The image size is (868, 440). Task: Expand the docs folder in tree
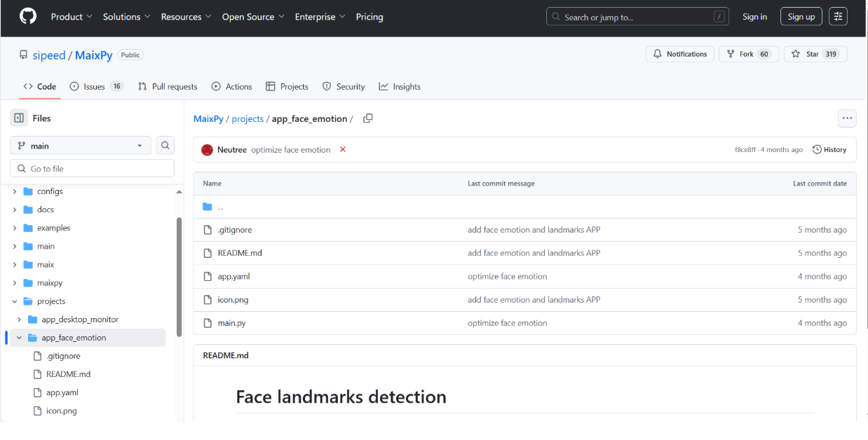point(15,209)
